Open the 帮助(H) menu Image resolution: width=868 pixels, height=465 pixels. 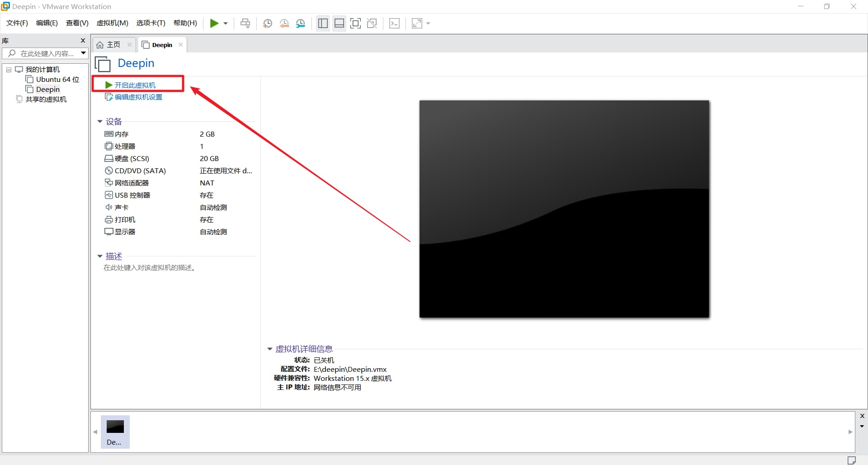coord(185,23)
